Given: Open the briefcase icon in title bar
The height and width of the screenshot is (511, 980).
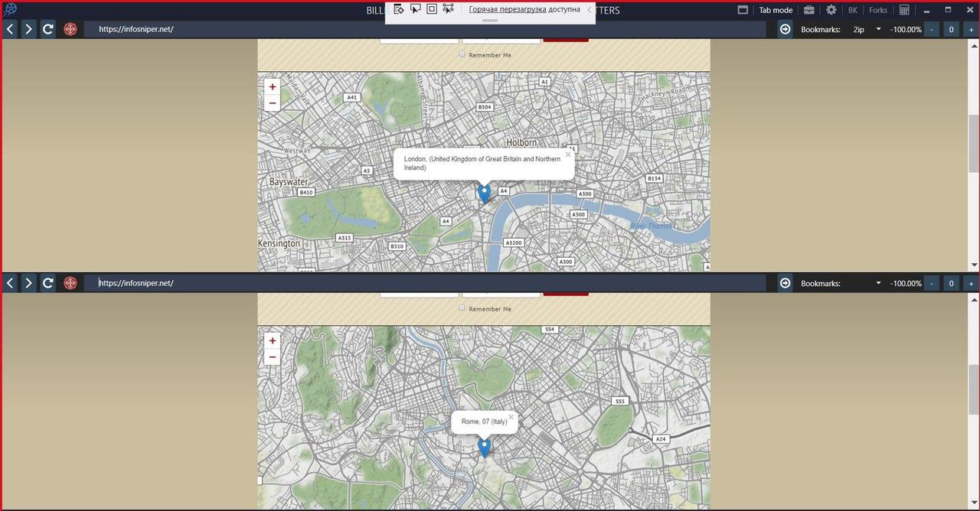Looking at the screenshot, I should pos(808,10).
